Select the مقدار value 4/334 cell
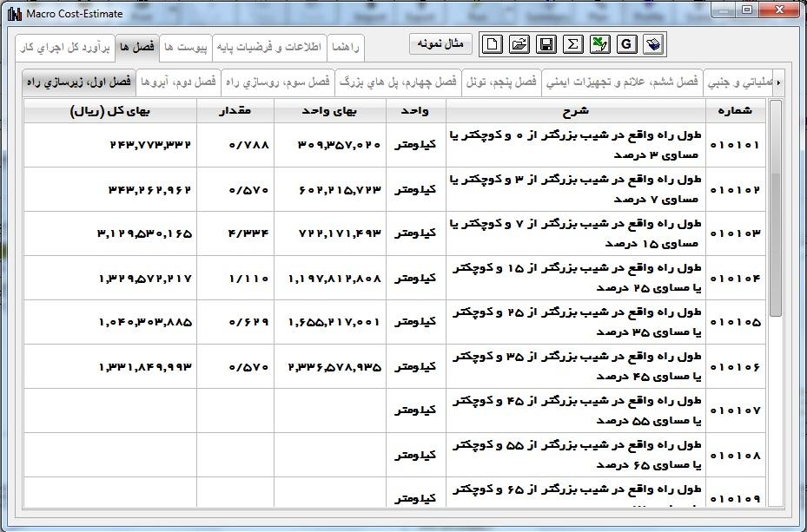This screenshot has height=532, width=807. [x=235, y=233]
